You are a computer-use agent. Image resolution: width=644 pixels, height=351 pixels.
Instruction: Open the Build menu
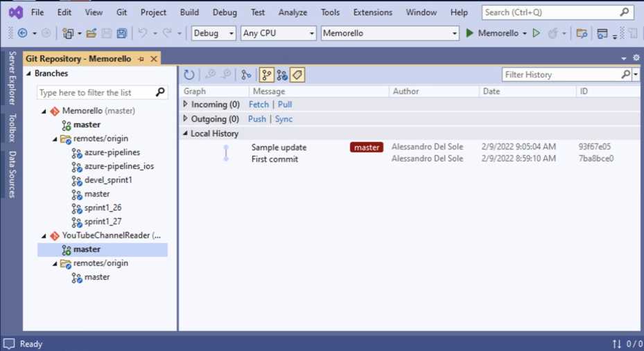[x=189, y=12]
